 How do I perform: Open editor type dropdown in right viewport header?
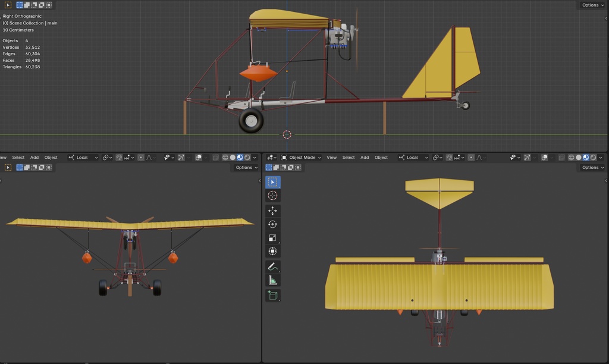pos(271,158)
